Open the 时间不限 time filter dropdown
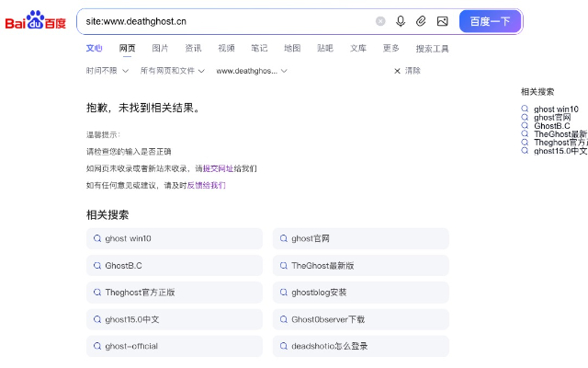The height and width of the screenshot is (368, 588). click(107, 71)
